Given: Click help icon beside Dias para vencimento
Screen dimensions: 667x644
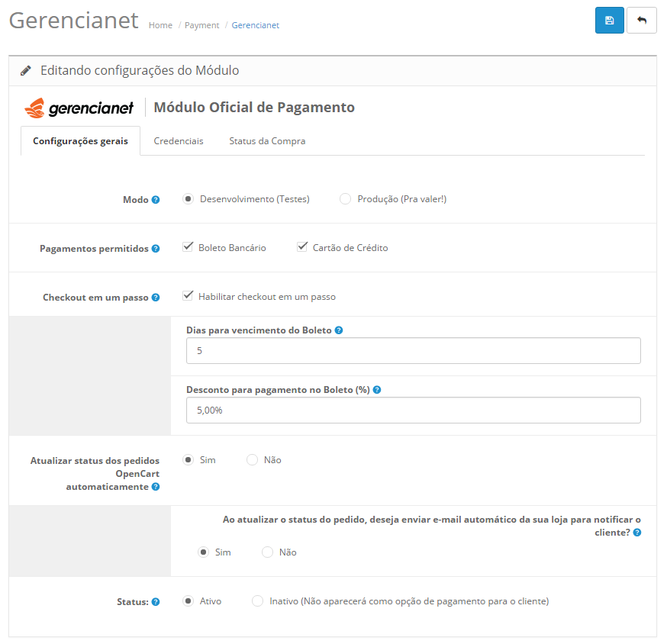Looking at the screenshot, I should 339,330.
